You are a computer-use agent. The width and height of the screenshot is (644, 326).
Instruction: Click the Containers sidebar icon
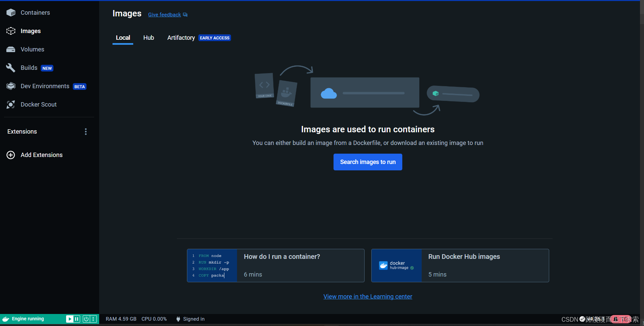point(11,13)
